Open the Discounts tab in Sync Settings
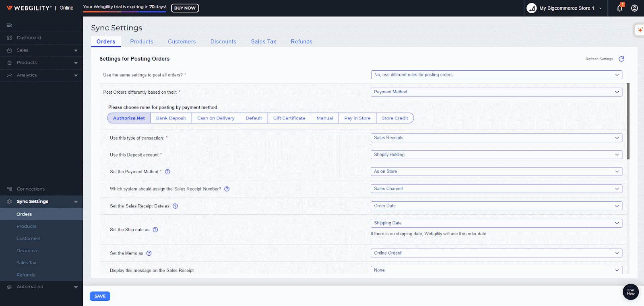Image resolution: width=644 pixels, height=306 pixels. point(223,41)
